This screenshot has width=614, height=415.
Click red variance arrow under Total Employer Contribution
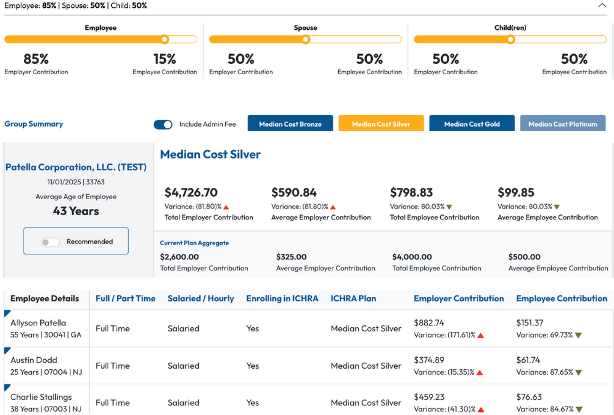(226, 207)
